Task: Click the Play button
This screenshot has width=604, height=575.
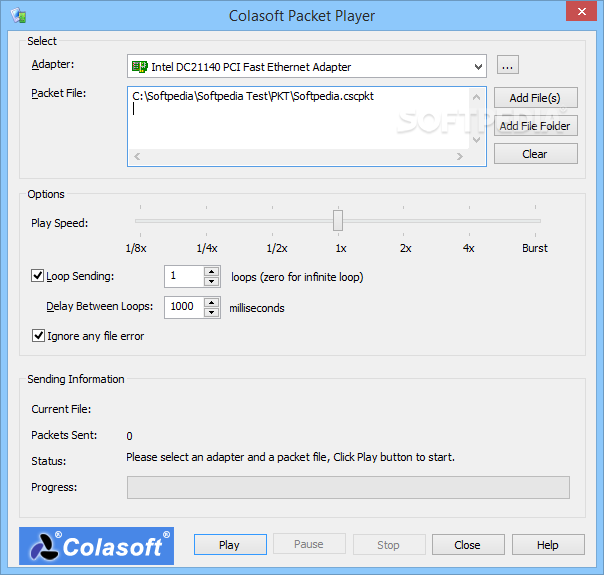Action: point(230,545)
